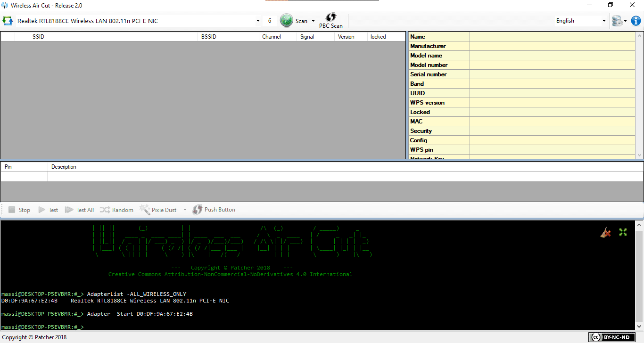The height and width of the screenshot is (343, 644).
Task: Click the last empty console prompt
Action: pyautogui.click(x=42, y=327)
